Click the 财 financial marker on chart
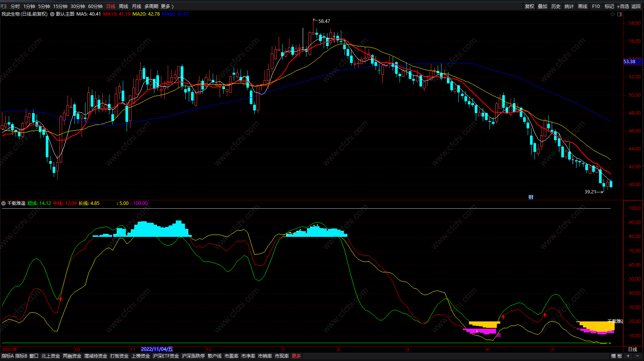Image resolution: width=644 pixels, height=361 pixels. click(531, 197)
